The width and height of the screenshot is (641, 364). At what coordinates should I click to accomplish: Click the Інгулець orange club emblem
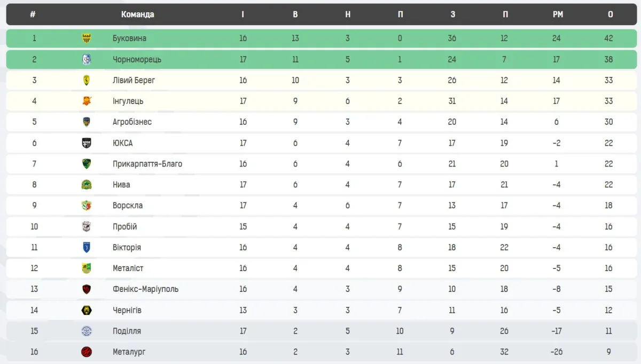tap(87, 101)
